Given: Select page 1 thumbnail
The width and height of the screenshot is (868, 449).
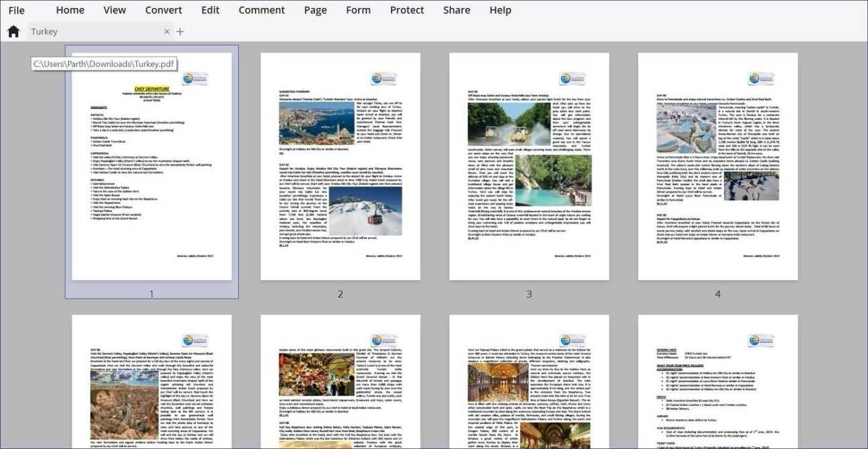Looking at the screenshot, I should point(151,168).
